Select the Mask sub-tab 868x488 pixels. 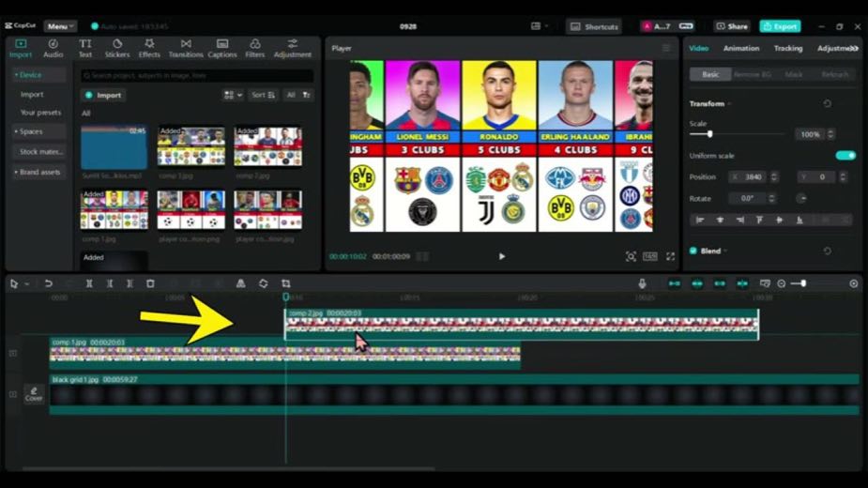(793, 74)
